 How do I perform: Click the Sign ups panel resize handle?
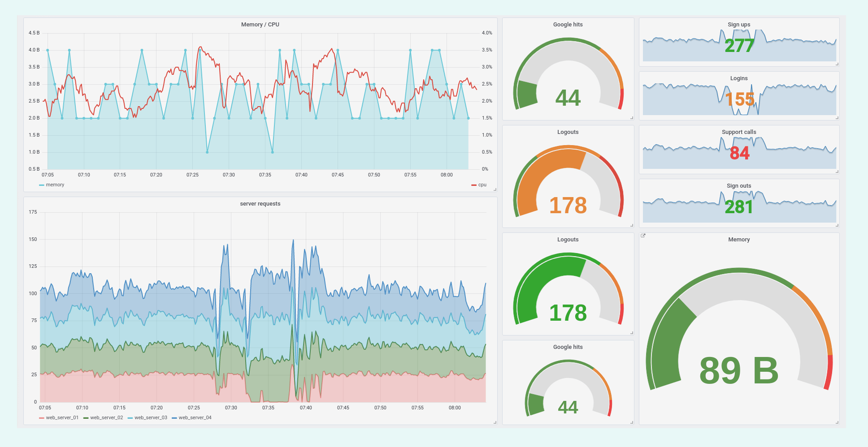coord(837,64)
